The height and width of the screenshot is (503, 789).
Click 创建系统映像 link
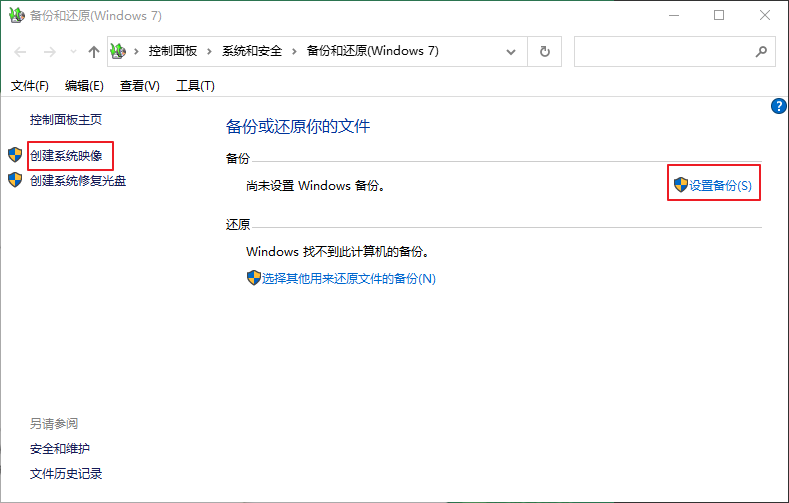coord(66,155)
